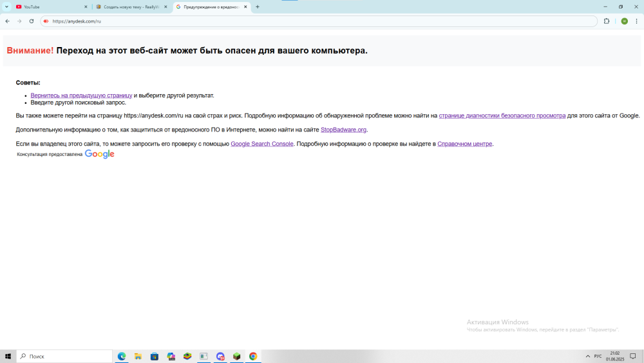644x363 pixels.
Task: Click the Chrome icon in the taskbar
Action: (253, 357)
